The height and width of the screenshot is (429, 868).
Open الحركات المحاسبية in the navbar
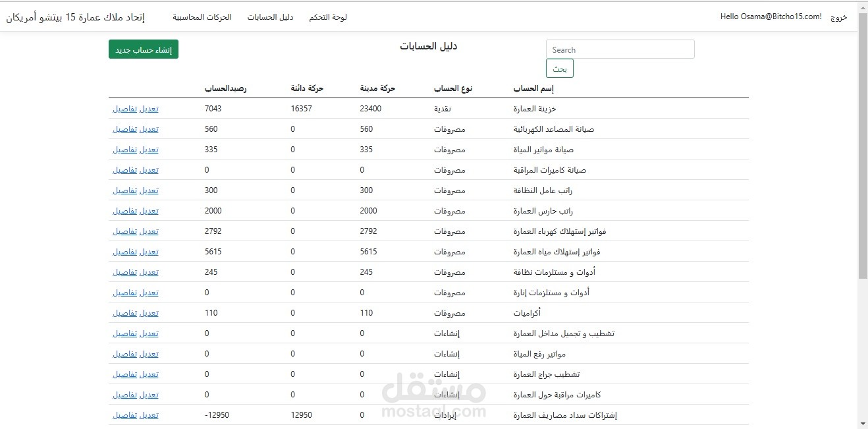(x=202, y=17)
